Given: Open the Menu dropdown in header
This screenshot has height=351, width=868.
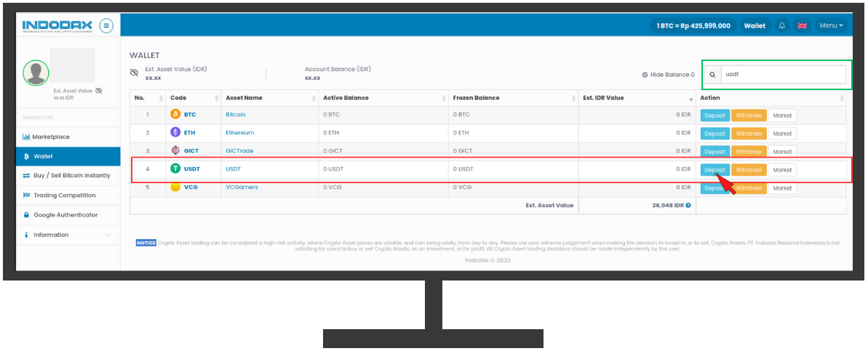Looking at the screenshot, I should (831, 26).
